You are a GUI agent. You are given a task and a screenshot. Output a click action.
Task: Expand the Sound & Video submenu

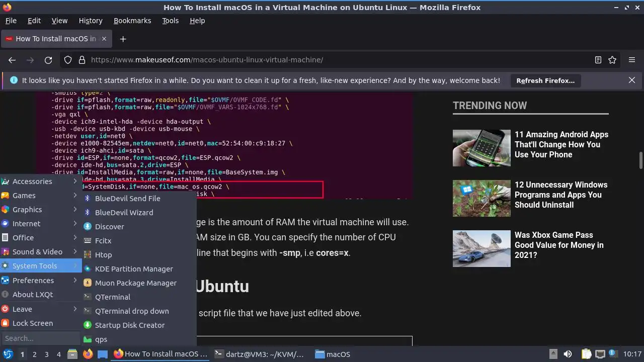[x=41, y=252]
